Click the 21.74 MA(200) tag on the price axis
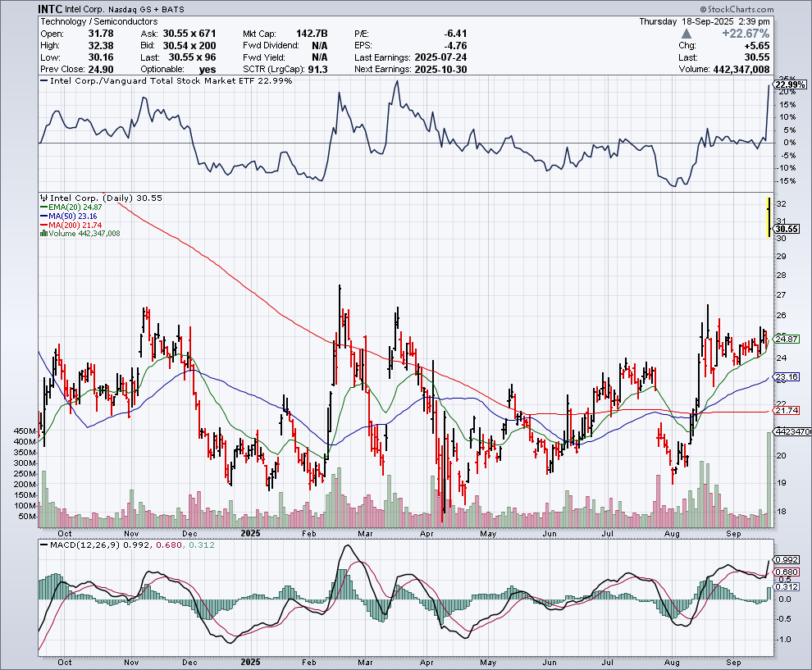The width and height of the screenshot is (812, 670). tap(787, 411)
